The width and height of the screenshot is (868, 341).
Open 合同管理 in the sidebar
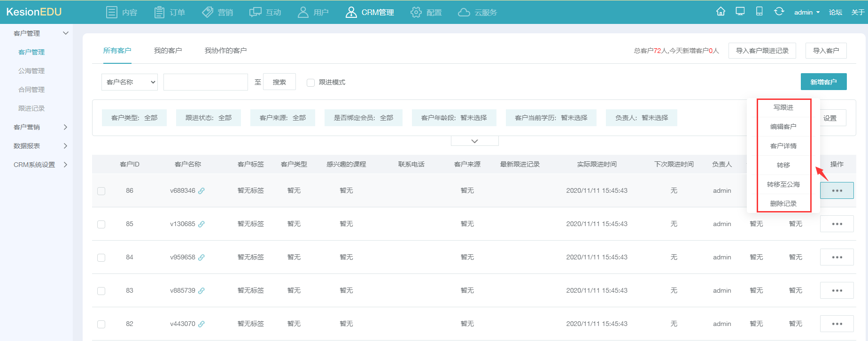tap(31, 90)
